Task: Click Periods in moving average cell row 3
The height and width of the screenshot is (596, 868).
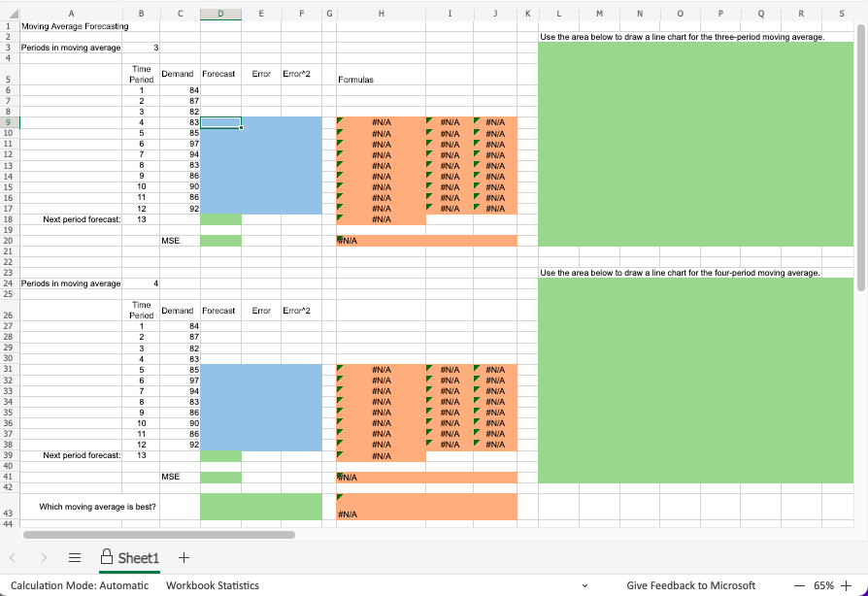Action: point(71,48)
